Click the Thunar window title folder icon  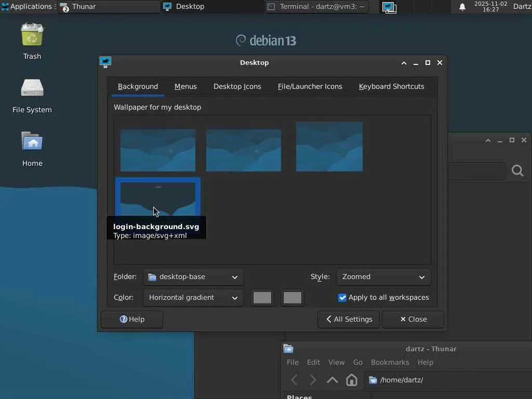pos(288,349)
